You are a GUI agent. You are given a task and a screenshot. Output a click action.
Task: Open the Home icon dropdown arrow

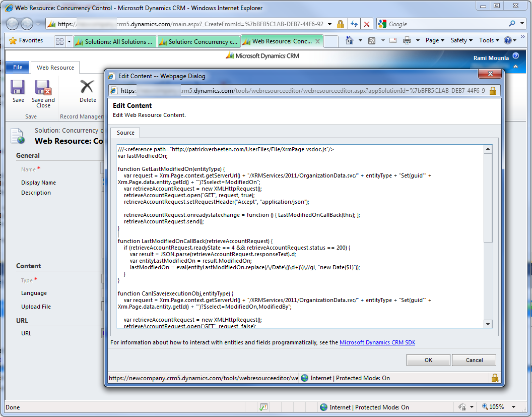coord(360,40)
